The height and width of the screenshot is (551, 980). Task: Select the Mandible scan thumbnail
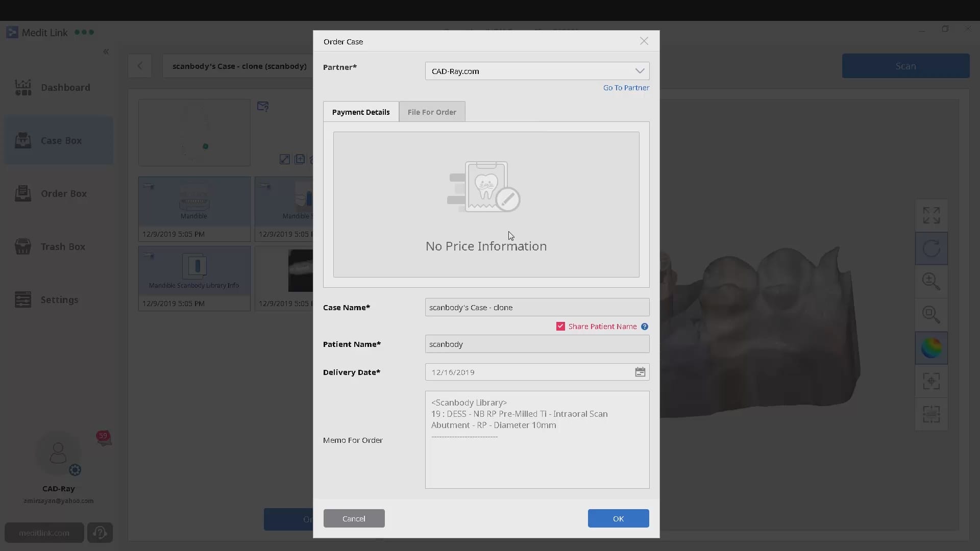click(194, 209)
